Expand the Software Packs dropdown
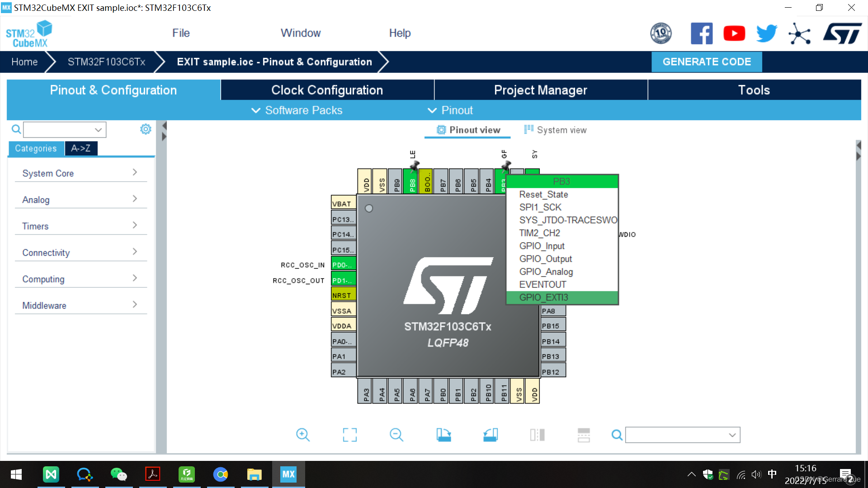 point(297,110)
